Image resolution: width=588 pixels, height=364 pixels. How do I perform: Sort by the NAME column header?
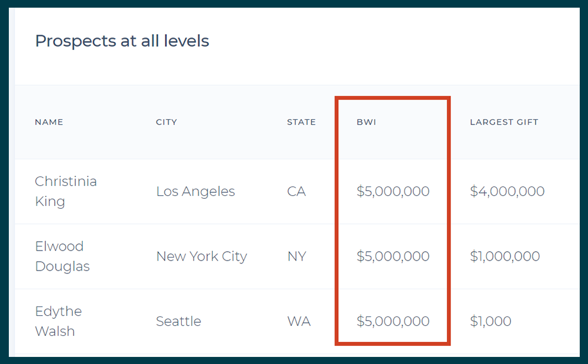(x=49, y=122)
